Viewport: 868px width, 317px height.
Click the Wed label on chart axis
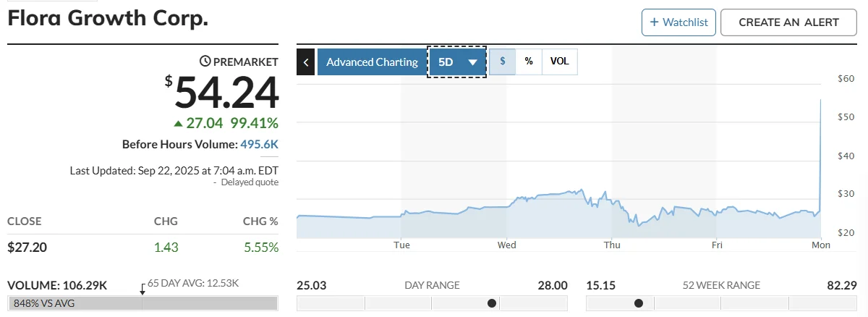506,245
